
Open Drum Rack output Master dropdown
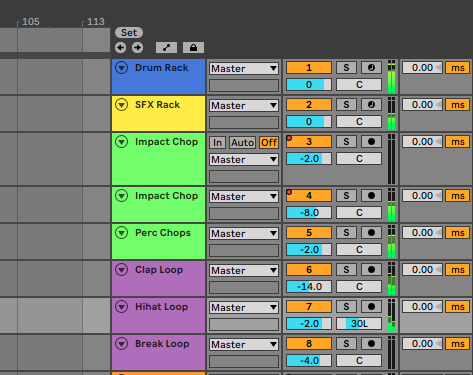(244, 69)
